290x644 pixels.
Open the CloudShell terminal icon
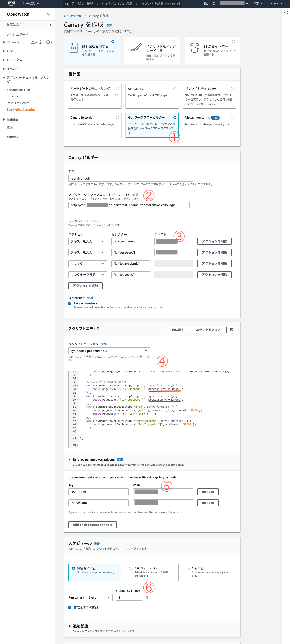[x=206, y=4]
